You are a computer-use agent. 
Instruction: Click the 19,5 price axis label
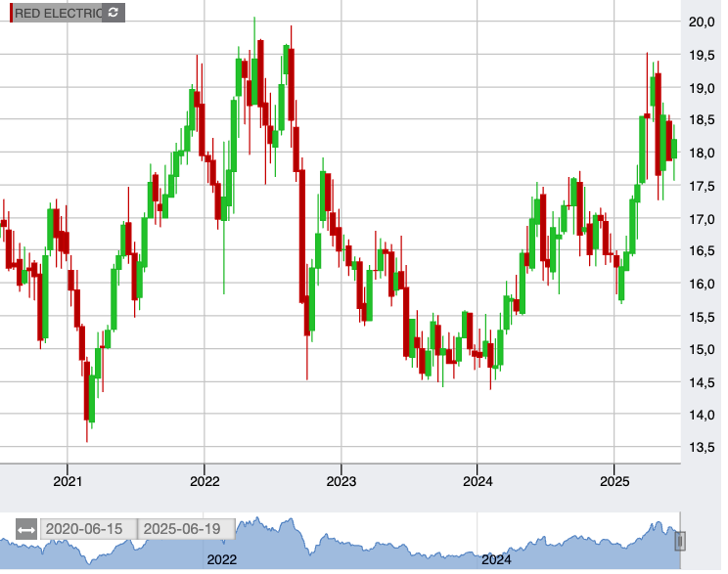pos(702,55)
